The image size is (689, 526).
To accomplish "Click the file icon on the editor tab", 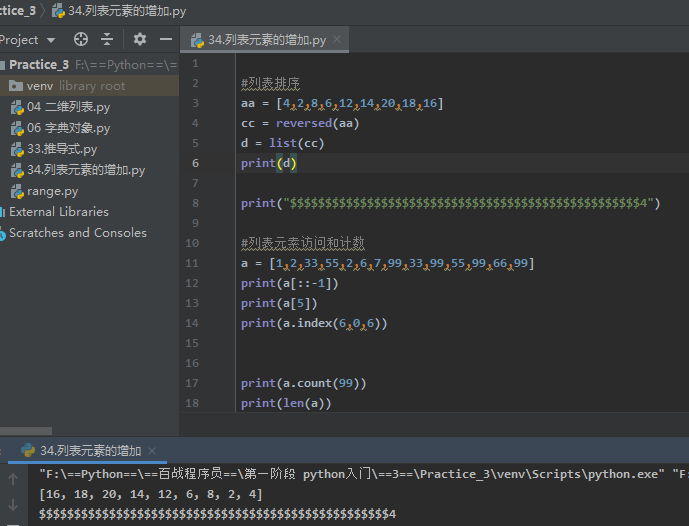I will pyautogui.click(x=197, y=40).
